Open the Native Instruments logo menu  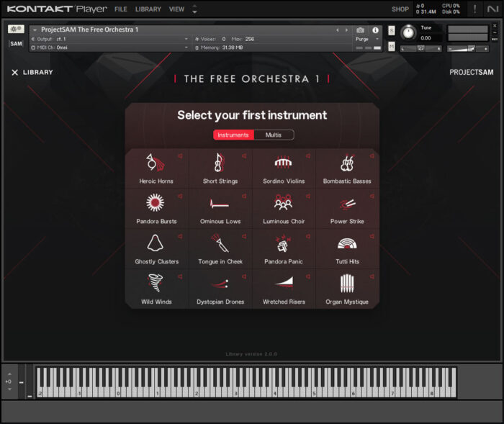coord(492,9)
